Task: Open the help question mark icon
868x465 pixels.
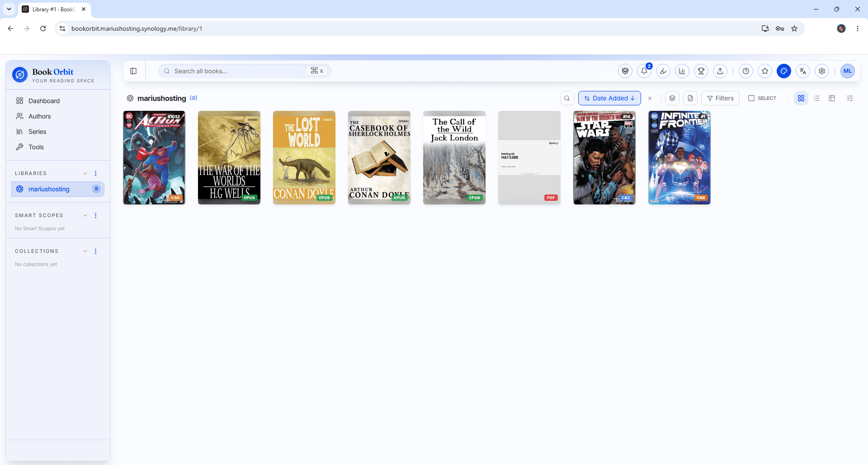Action: (746, 71)
